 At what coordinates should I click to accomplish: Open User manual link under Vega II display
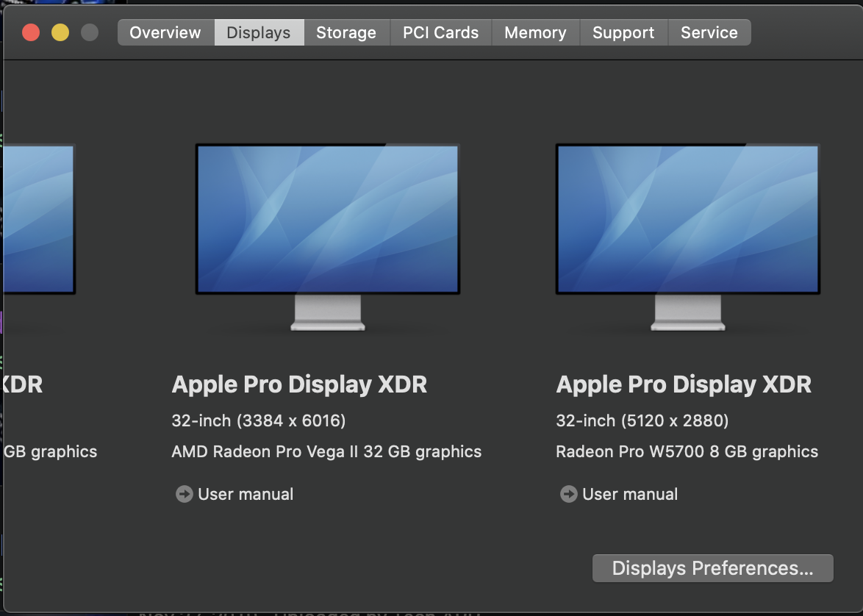tap(246, 494)
